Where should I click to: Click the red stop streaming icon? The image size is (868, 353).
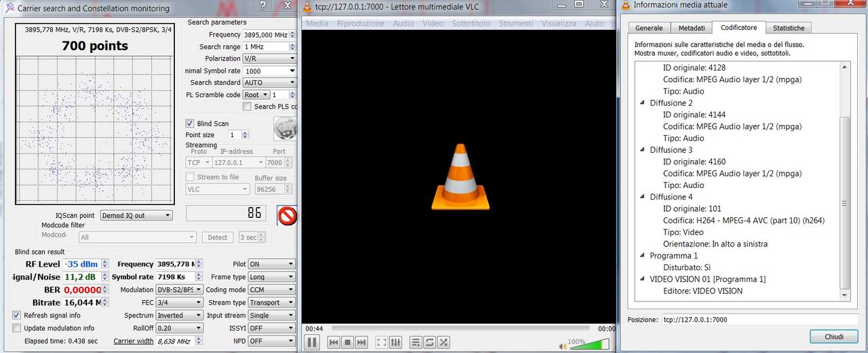288,216
